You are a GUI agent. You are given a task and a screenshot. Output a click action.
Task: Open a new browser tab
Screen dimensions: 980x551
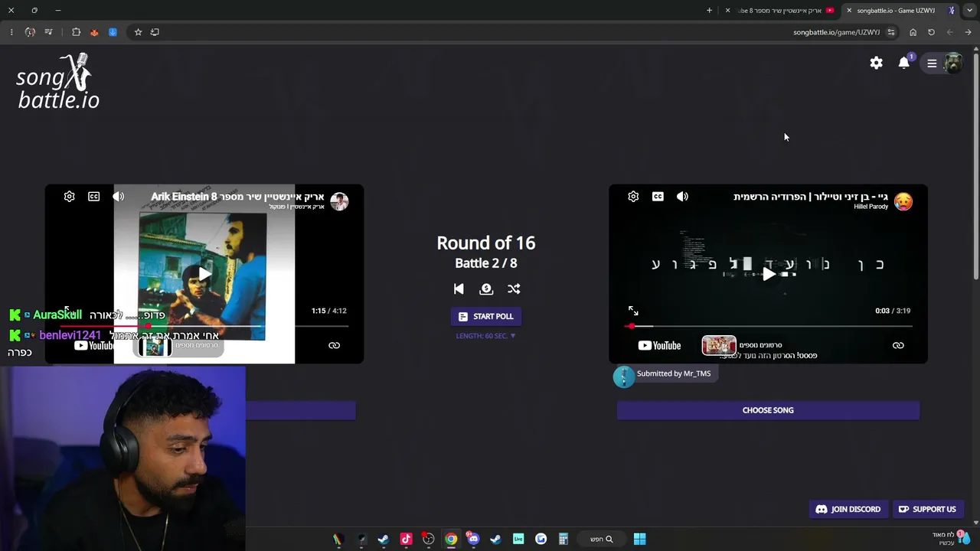(709, 11)
